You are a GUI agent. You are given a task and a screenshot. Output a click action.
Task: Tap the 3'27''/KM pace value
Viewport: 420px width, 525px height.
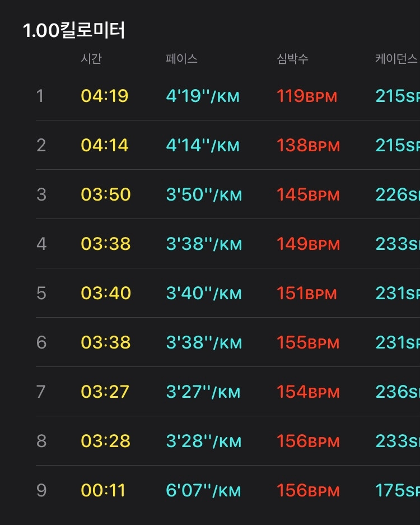[203, 392]
